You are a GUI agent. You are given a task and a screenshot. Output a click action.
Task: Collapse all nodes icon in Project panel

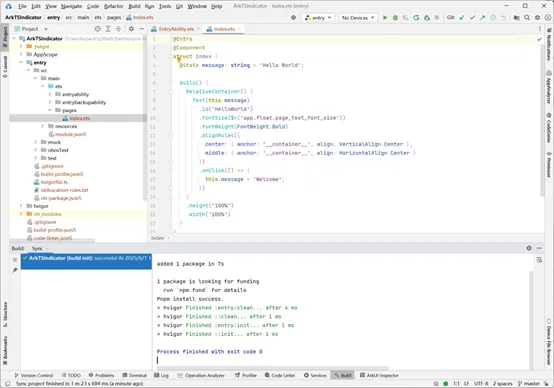118,29
